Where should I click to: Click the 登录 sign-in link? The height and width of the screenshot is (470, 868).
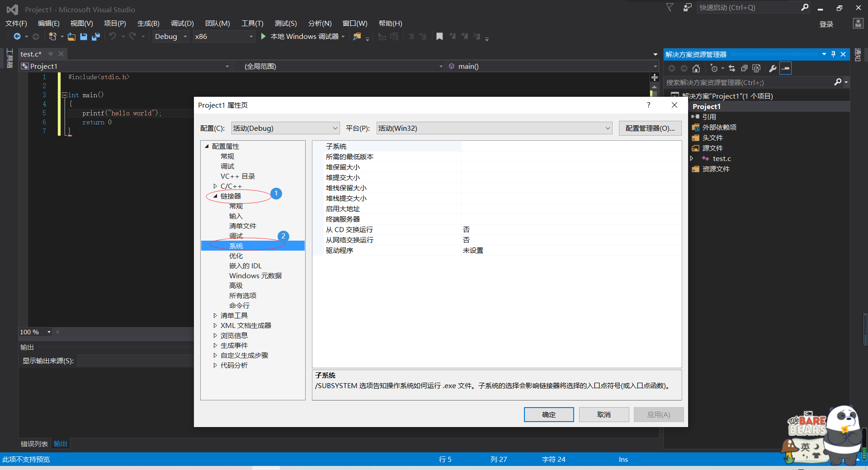(x=826, y=24)
